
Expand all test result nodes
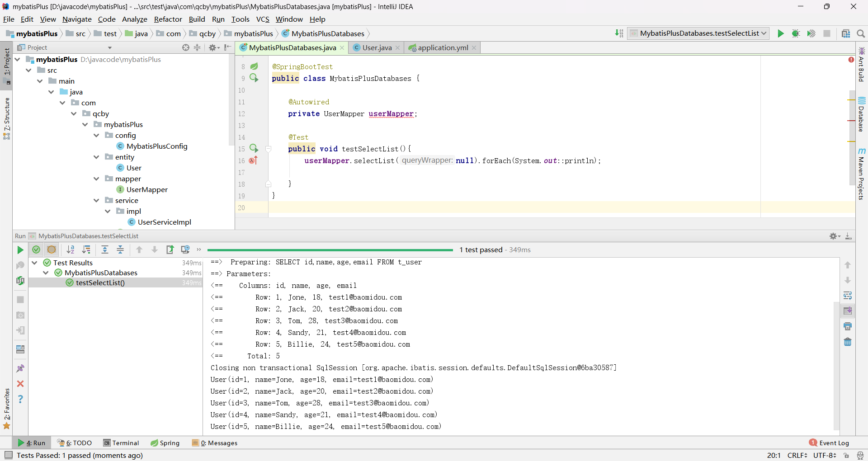(x=105, y=249)
